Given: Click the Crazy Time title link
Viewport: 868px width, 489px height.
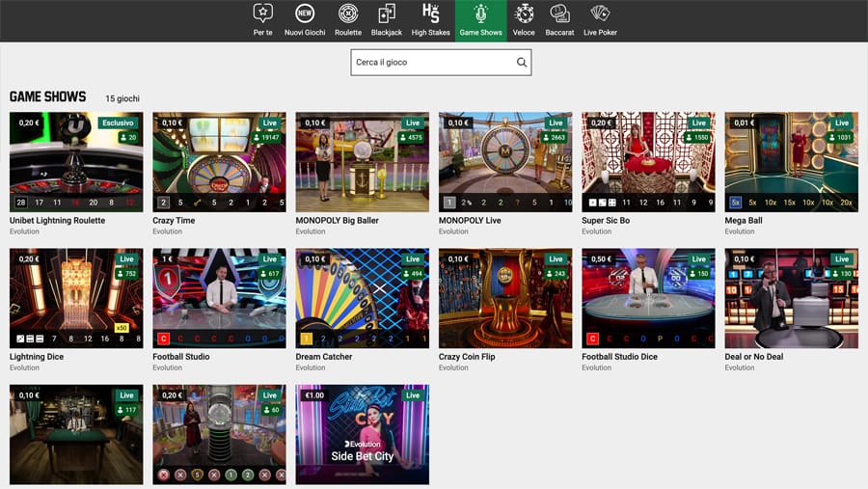Looking at the screenshot, I should point(174,221).
